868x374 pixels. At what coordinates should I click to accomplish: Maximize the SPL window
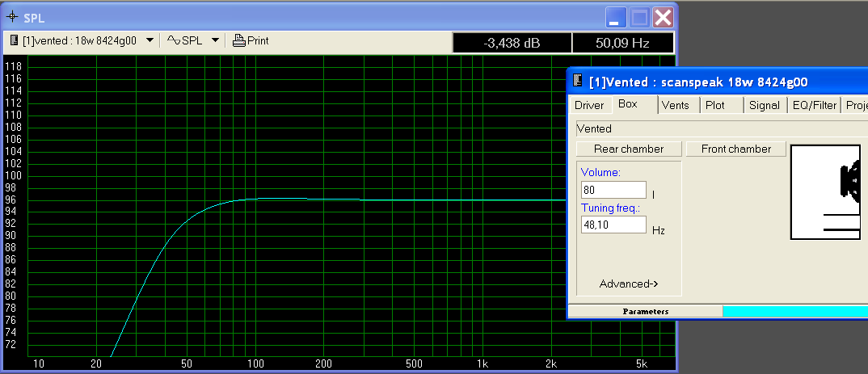coord(639,18)
